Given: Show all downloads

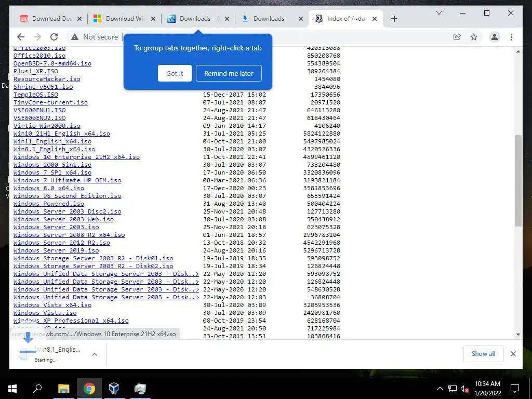Looking at the screenshot, I should [x=484, y=353].
